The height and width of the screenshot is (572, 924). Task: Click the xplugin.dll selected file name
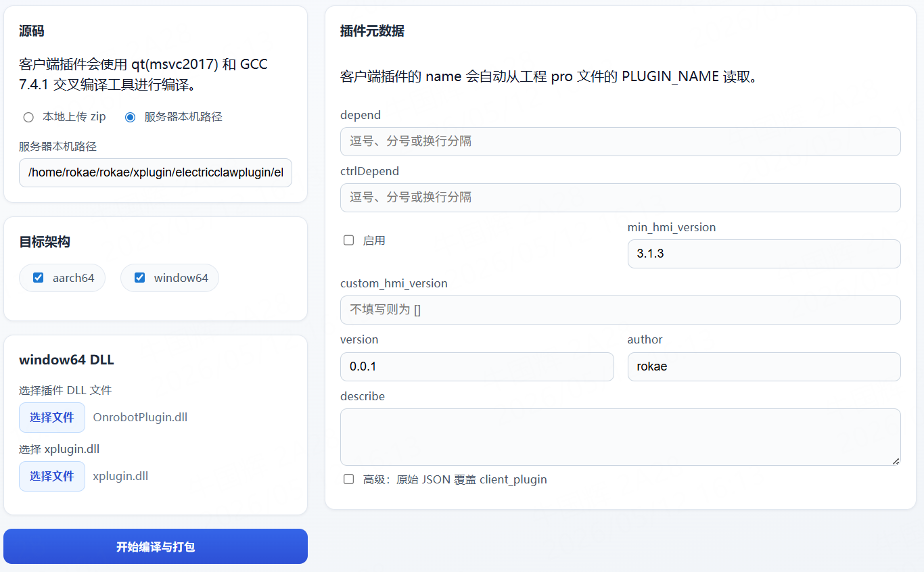pyautogui.click(x=120, y=476)
